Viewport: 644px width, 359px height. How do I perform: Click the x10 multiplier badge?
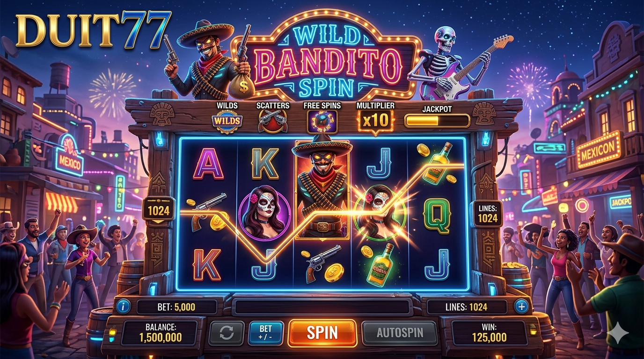[375, 121]
